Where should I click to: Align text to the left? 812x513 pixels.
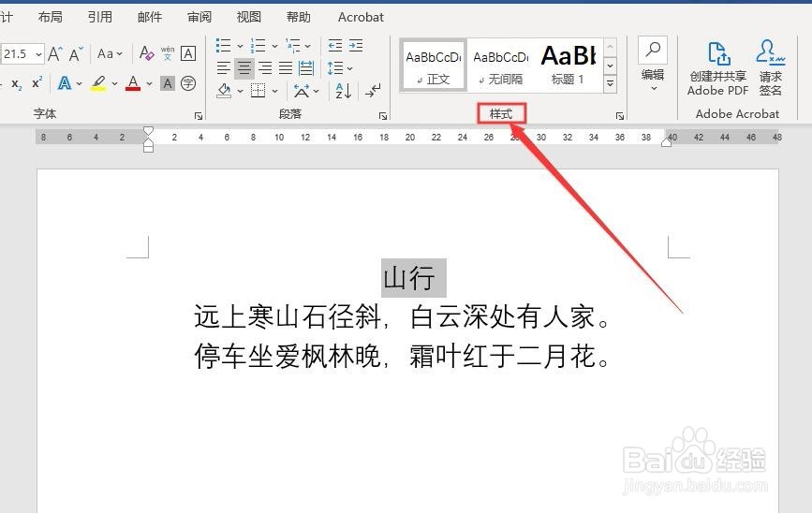(223, 67)
